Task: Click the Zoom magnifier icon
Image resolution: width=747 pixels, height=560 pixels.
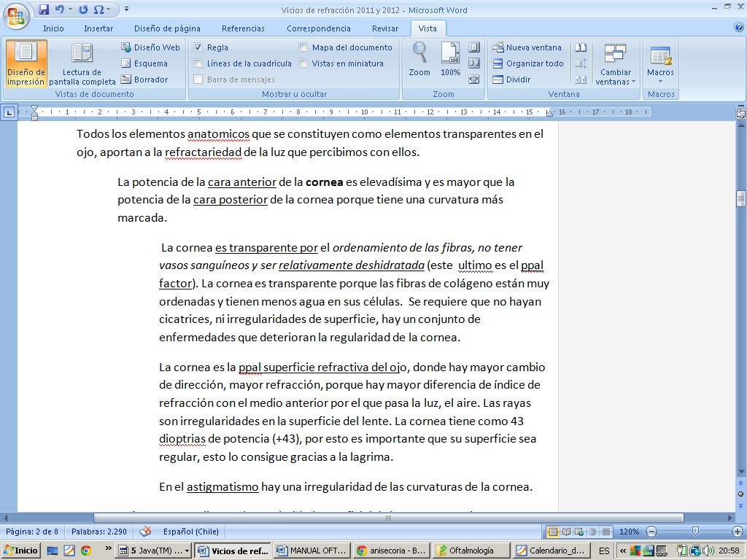Action: [419, 58]
